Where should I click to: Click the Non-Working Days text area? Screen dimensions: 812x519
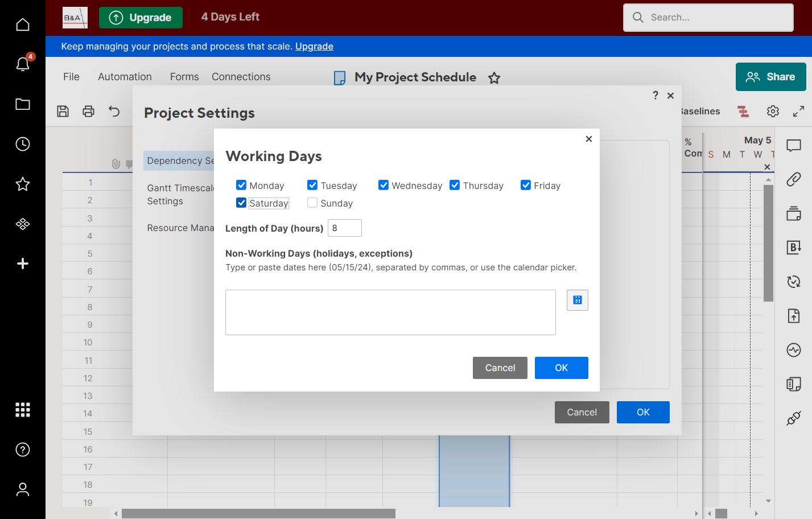[x=390, y=312]
